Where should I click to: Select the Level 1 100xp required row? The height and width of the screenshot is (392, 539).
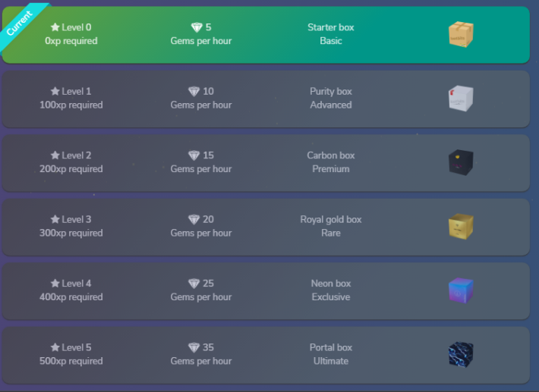[266, 99]
